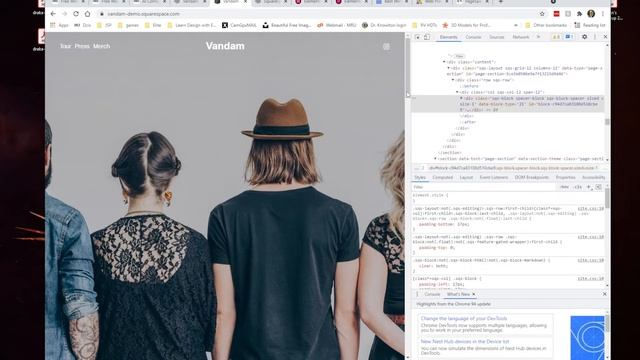The height and width of the screenshot is (360, 640).
Task: Click the Tour navigation link
Action: point(65,46)
